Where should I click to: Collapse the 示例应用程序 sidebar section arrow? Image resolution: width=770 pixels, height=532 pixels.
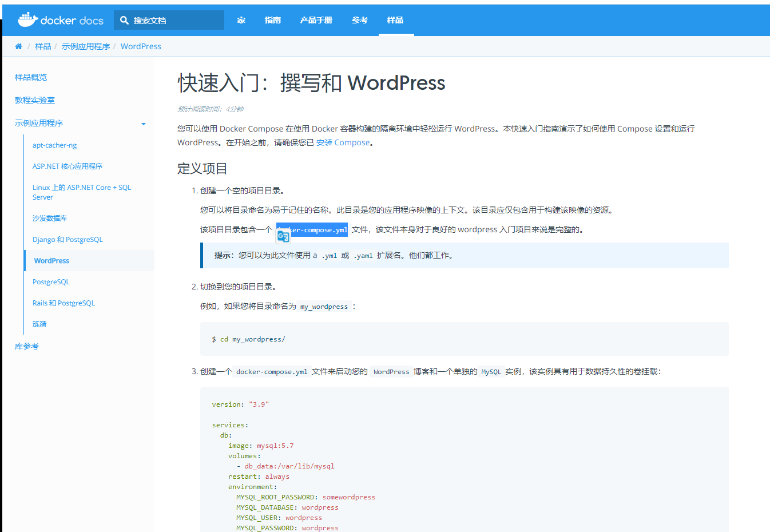click(144, 124)
